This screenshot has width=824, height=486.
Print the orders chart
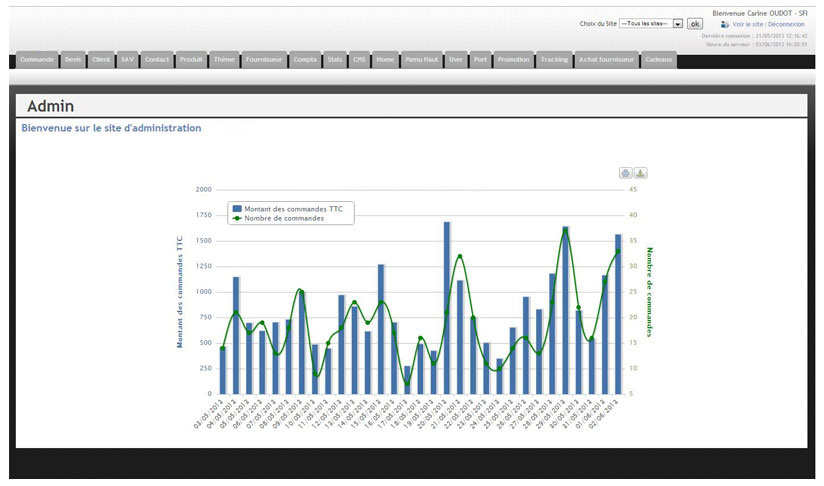tap(625, 173)
